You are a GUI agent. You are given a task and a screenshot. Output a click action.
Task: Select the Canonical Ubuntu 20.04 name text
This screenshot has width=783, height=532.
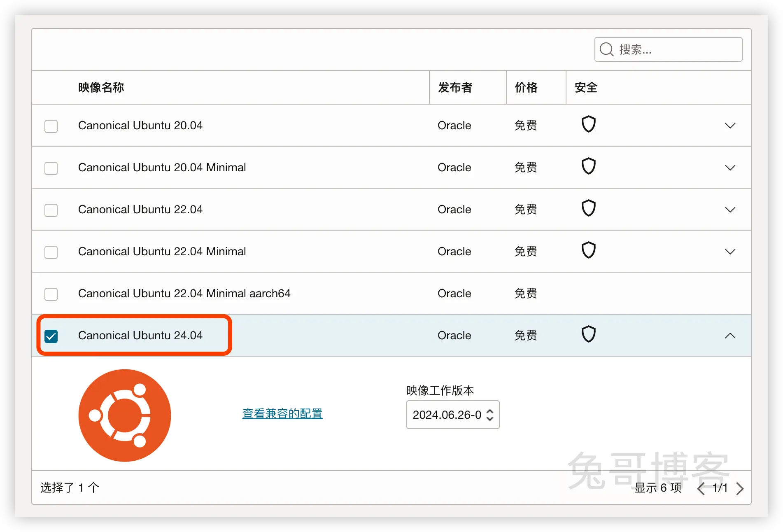coord(140,126)
